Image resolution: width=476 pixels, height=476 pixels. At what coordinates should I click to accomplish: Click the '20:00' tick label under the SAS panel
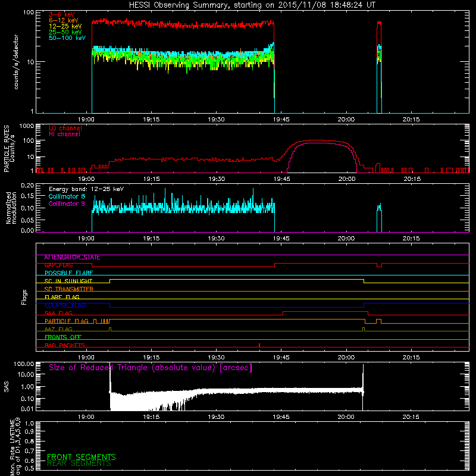tap(346, 417)
